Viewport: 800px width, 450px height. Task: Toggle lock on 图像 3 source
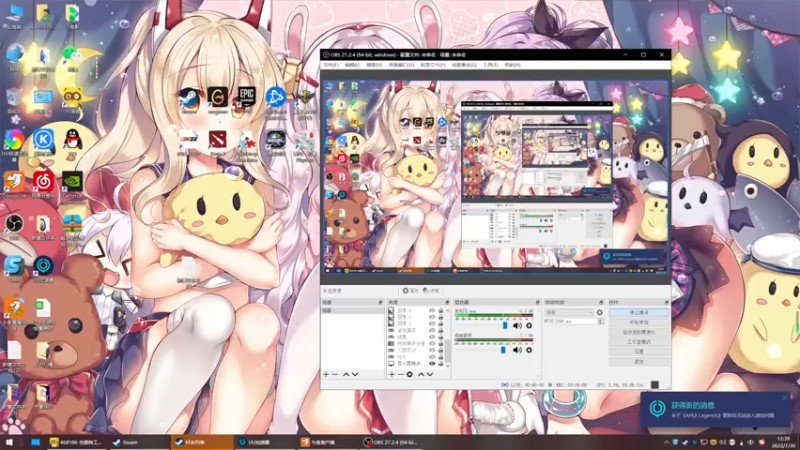(441, 317)
